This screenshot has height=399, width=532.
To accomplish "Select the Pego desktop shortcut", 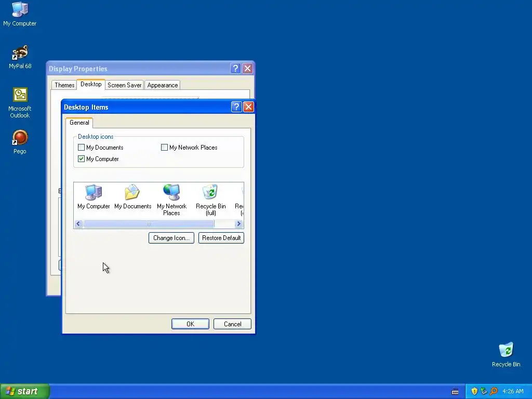I will click(x=20, y=142).
